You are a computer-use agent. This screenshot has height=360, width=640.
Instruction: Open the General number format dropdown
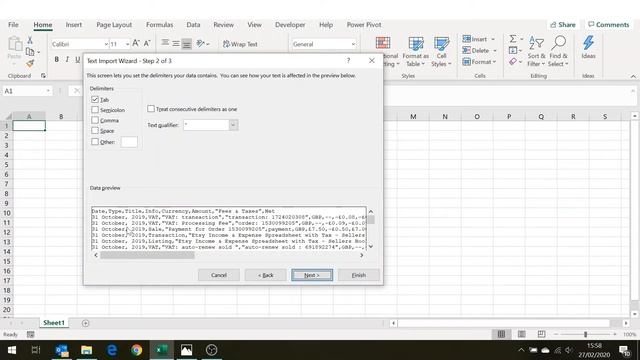tap(353, 44)
